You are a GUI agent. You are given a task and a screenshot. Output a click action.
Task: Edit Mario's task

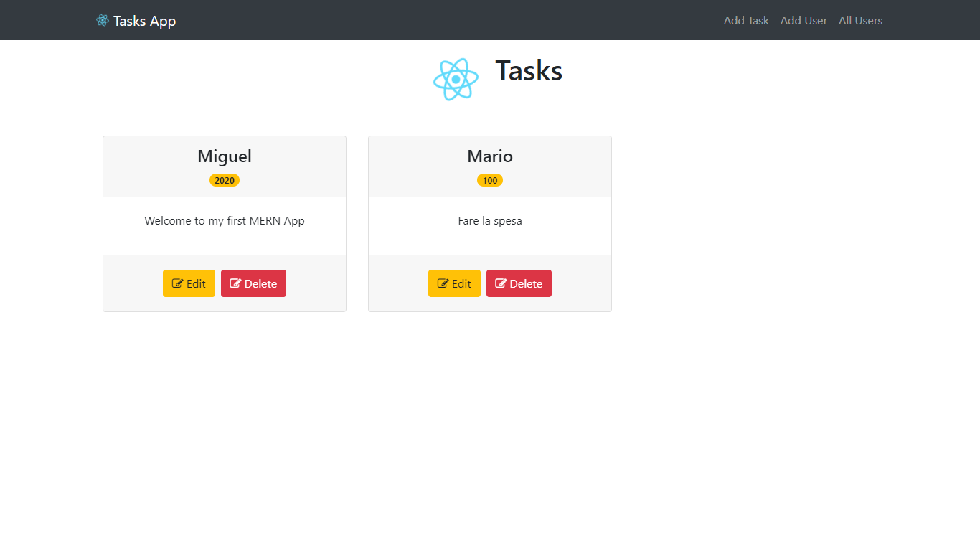pyautogui.click(x=454, y=283)
